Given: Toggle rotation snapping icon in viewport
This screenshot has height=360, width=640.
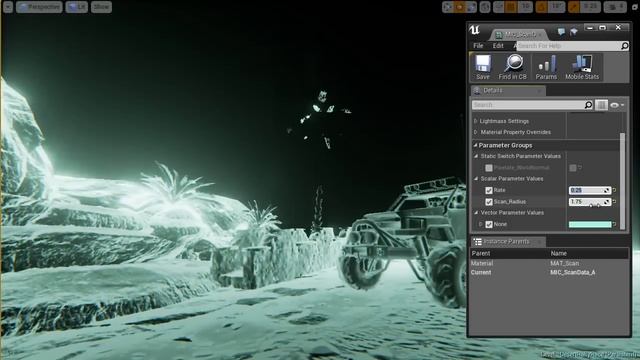Looking at the screenshot, I should tap(542, 7).
